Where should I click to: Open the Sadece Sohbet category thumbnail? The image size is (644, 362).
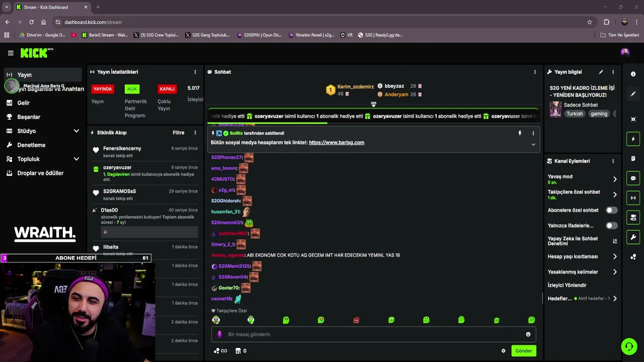pyautogui.click(x=555, y=109)
